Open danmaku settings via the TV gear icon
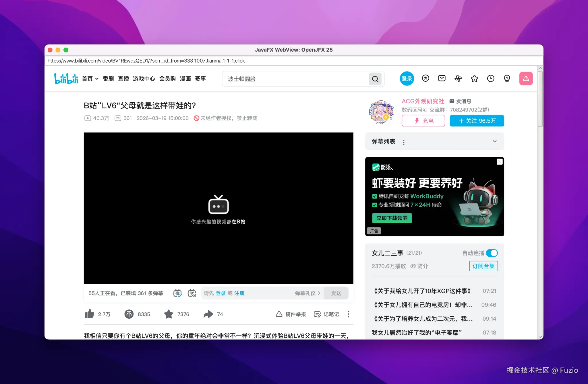This screenshot has height=384, width=588. coord(192,293)
